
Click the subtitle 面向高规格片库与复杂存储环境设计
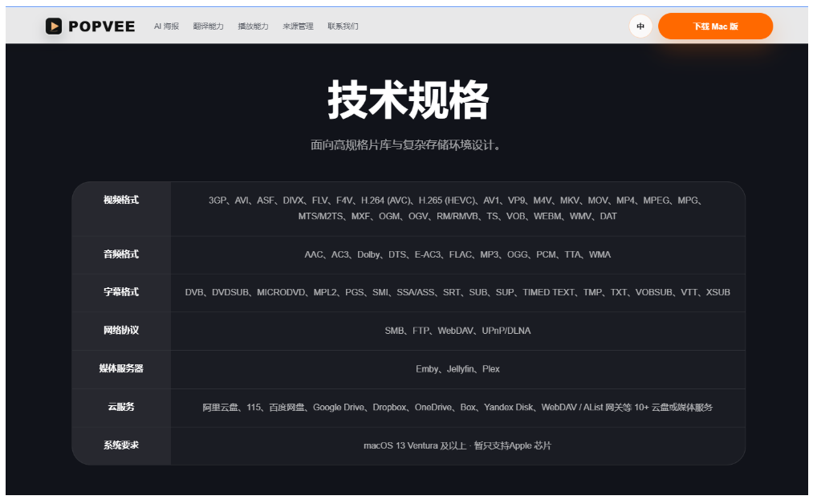pyautogui.click(x=406, y=145)
